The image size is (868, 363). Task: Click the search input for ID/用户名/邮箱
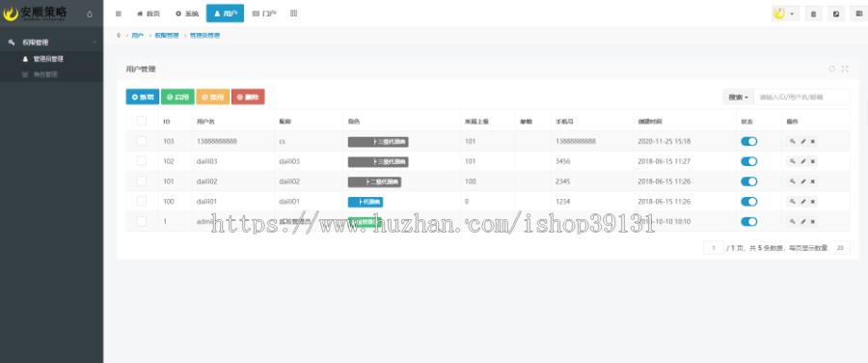click(x=801, y=97)
